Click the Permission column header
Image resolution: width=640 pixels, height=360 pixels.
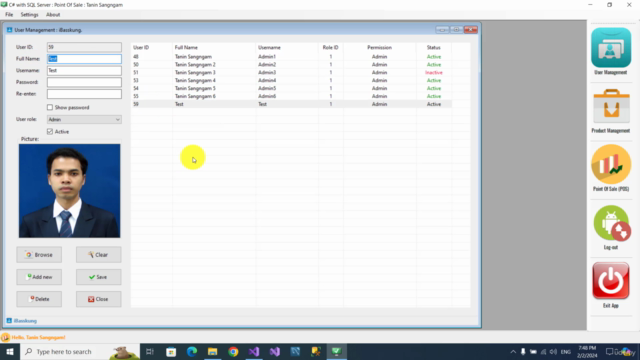pyautogui.click(x=379, y=47)
